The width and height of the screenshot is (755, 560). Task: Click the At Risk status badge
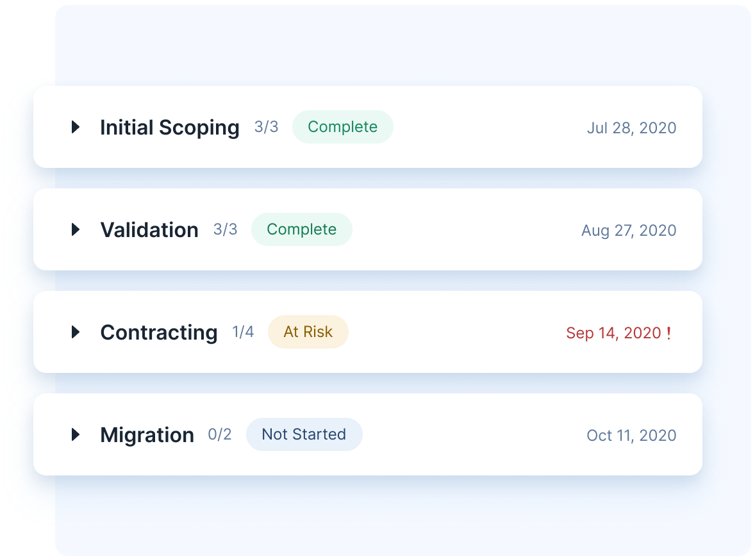308,332
